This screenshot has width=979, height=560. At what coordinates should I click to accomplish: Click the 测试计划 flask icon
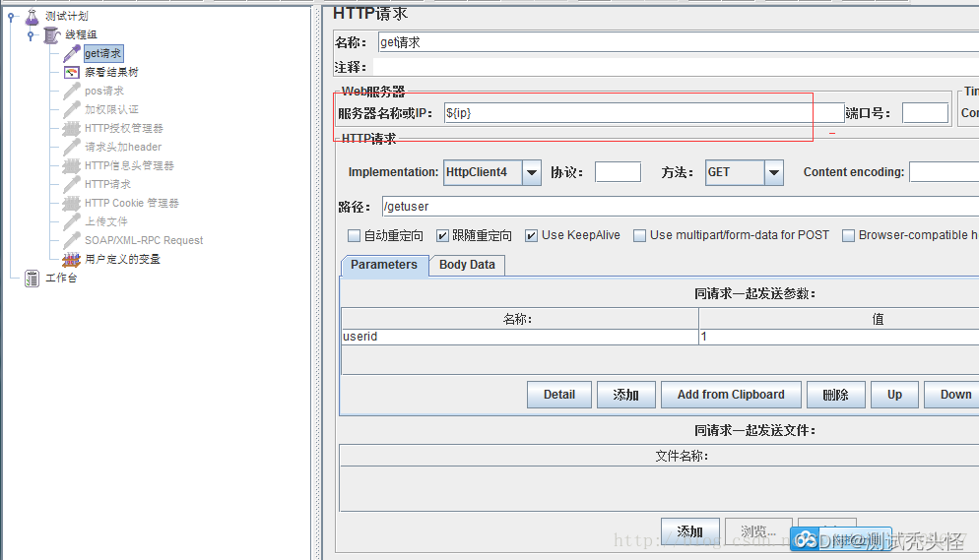click(32, 17)
